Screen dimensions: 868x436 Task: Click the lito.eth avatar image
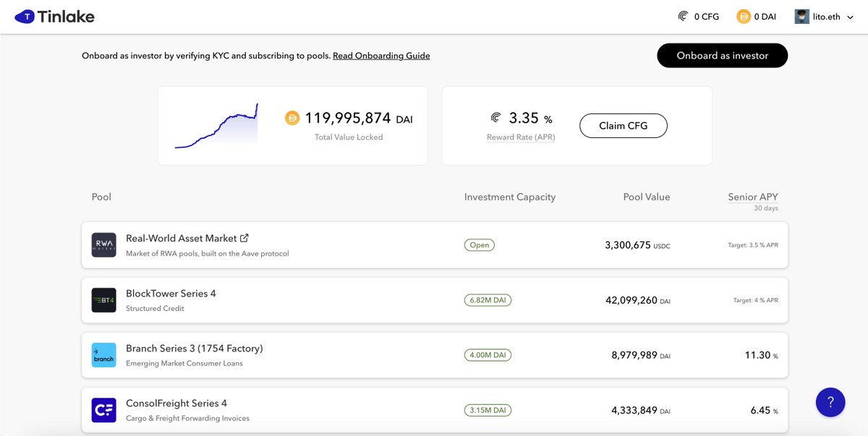click(x=801, y=16)
